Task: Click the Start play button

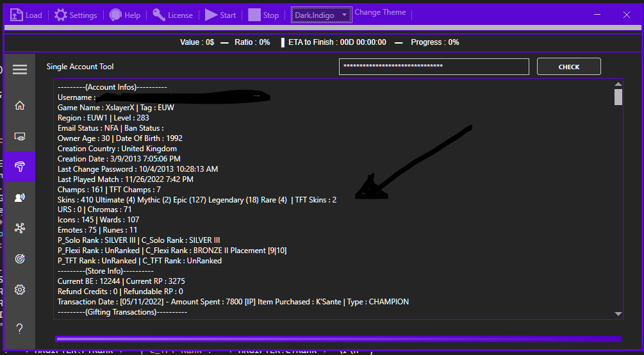Action: 220,15
